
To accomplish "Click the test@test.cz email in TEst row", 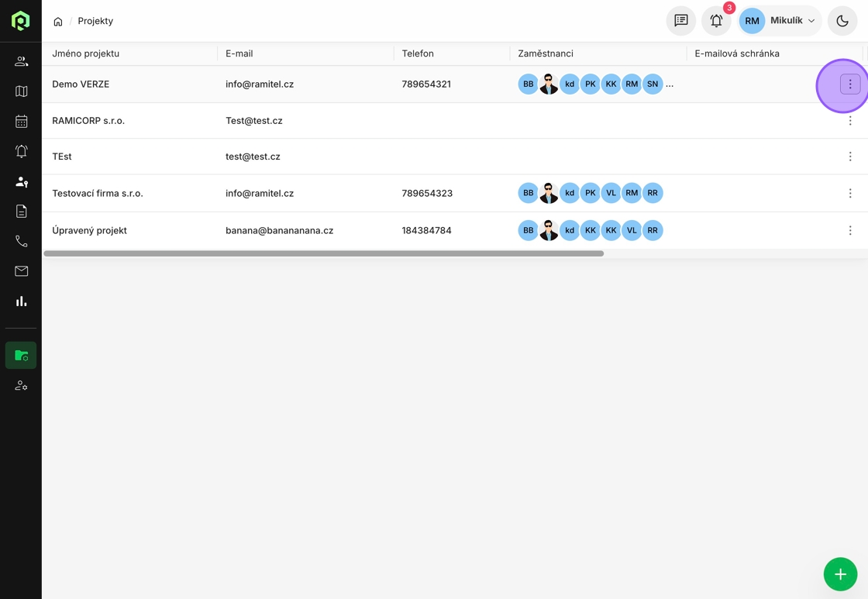I will click(x=253, y=157).
